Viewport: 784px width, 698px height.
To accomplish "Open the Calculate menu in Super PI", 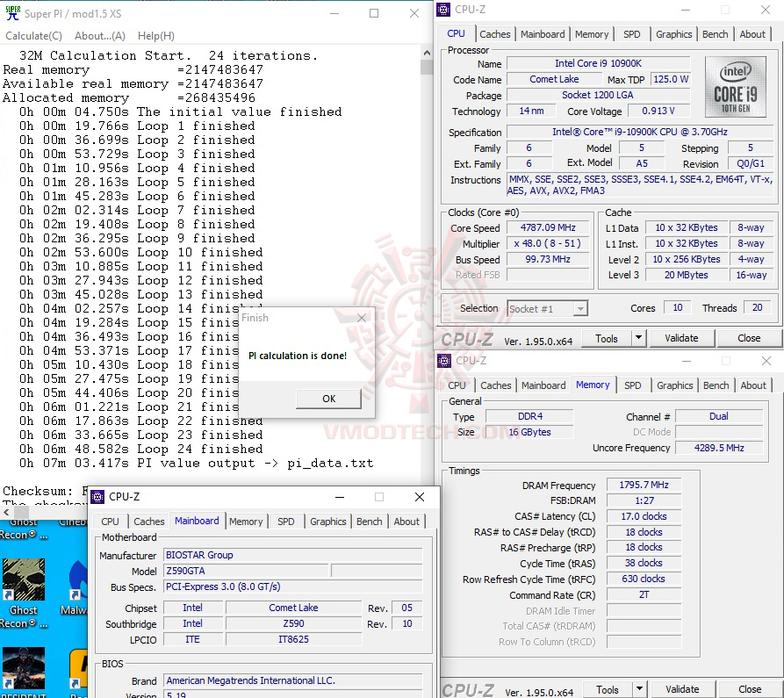I will click(x=33, y=35).
